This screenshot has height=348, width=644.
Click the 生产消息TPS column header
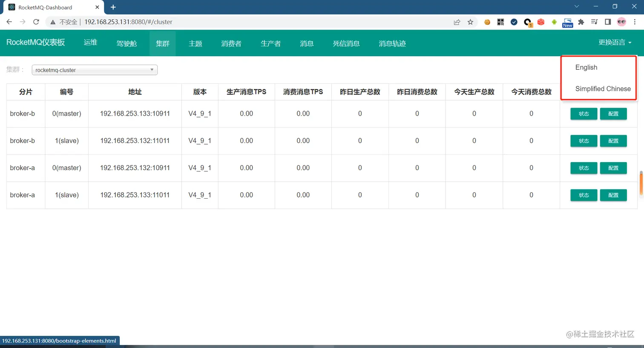point(246,92)
